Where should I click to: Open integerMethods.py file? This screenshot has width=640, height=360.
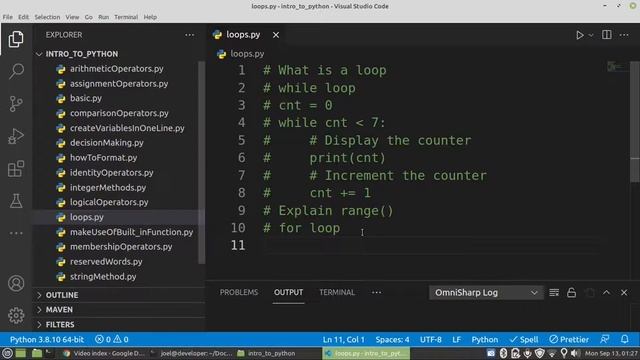(108, 188)
